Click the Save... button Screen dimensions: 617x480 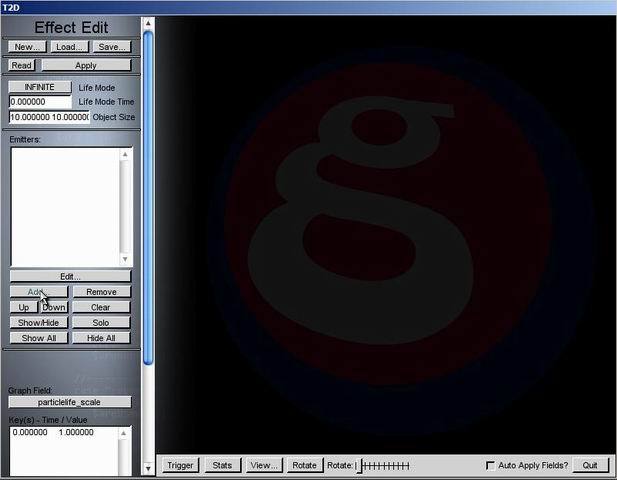[x=112, y=47]
